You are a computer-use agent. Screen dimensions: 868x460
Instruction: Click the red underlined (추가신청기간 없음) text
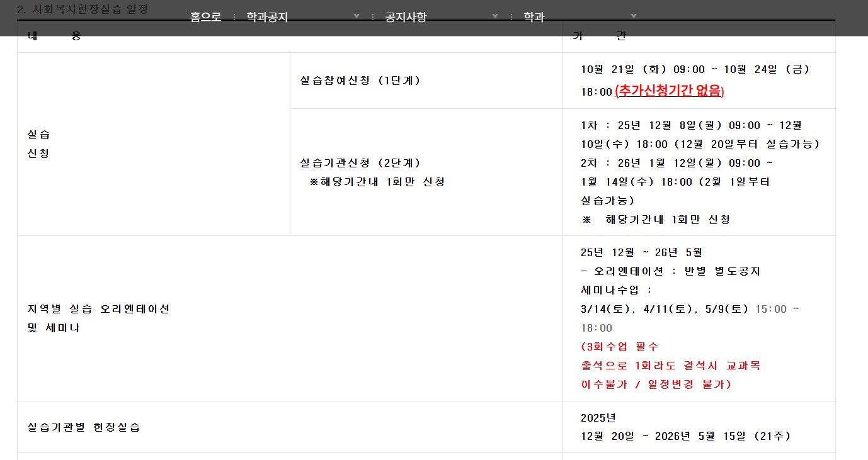pyautogui.click(x=670, y=91)
